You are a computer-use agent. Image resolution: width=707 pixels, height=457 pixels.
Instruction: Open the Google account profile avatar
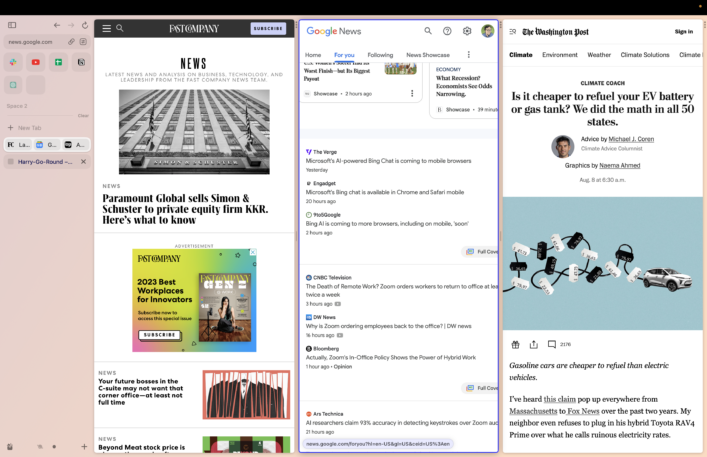pyautogui.click(x=487, y=31)
